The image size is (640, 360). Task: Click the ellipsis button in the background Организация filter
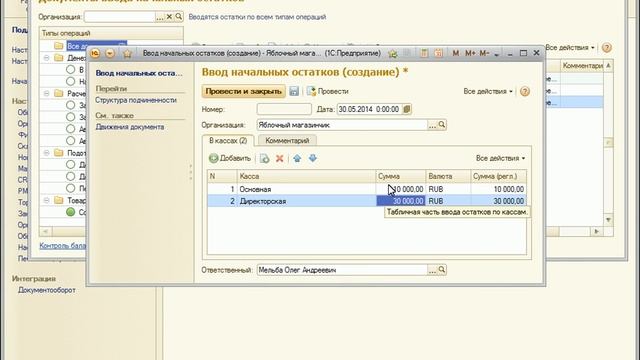pos(160,17)
